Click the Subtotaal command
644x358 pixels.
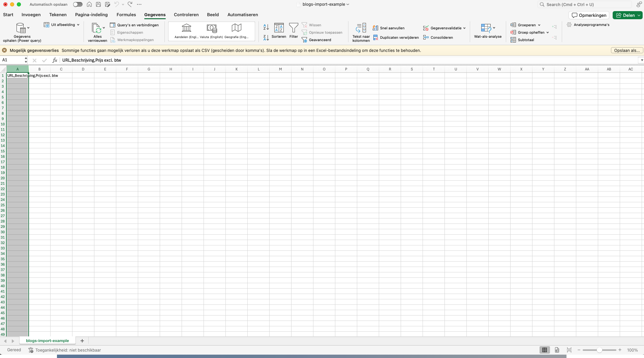point(522,40)
